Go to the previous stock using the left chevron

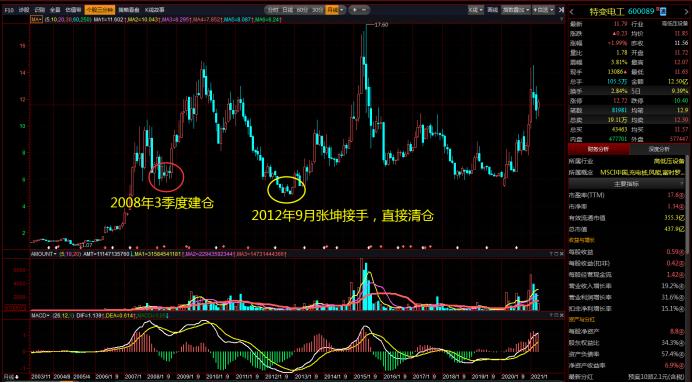(572, 11)
